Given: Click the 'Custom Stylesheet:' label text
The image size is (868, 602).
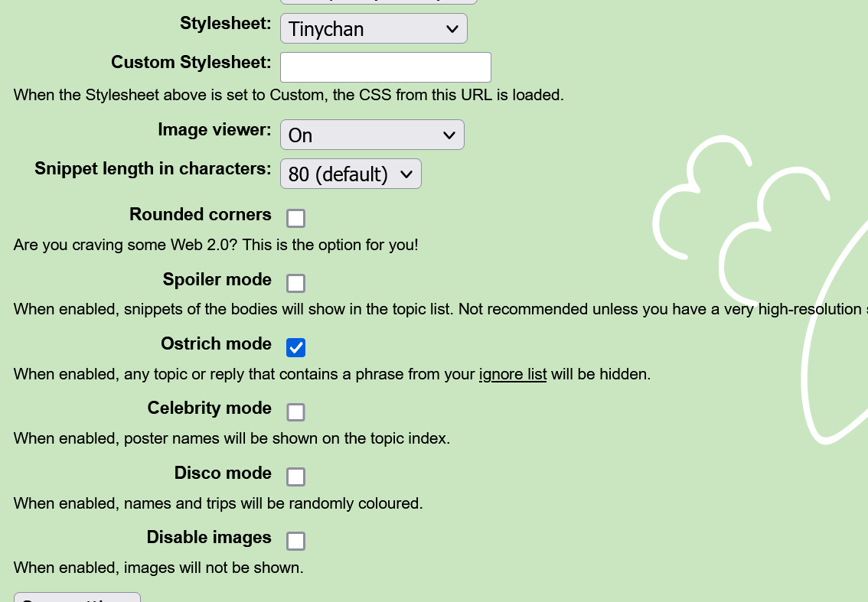Looking at the screenshot, I should (191, 63).
